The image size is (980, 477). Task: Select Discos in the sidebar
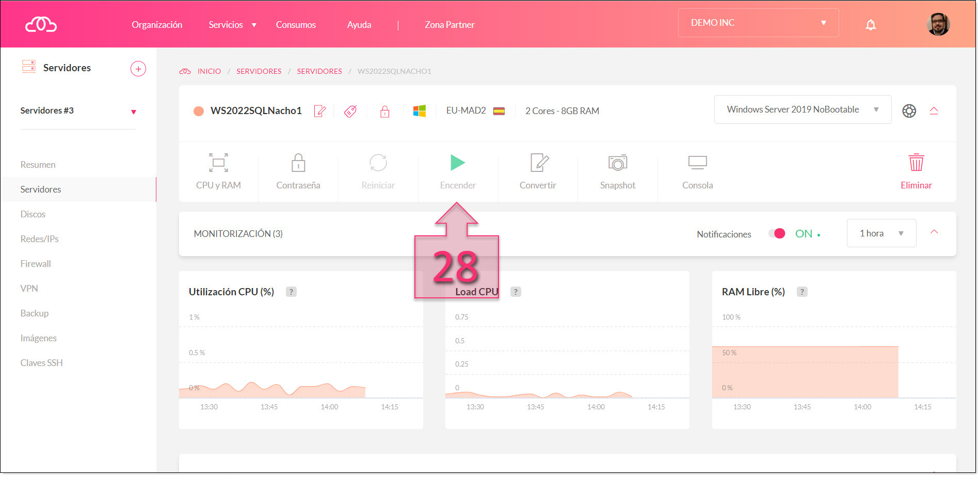pos(33,214)
